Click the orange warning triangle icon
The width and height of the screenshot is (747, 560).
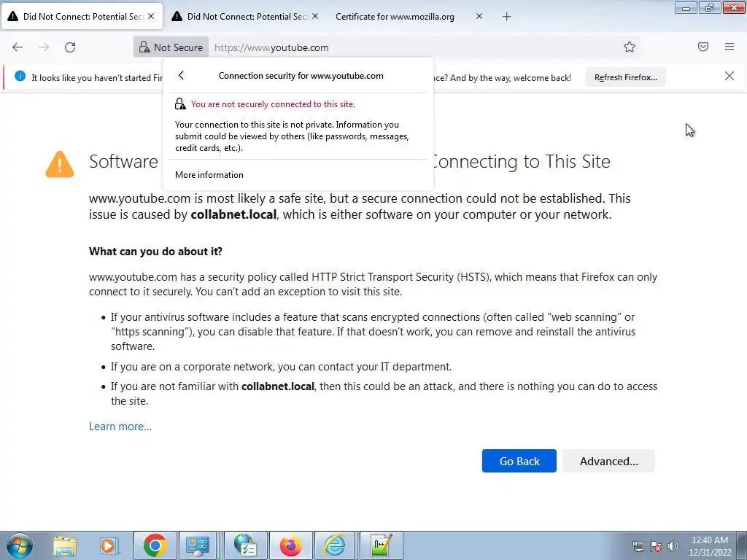point(60,164)
